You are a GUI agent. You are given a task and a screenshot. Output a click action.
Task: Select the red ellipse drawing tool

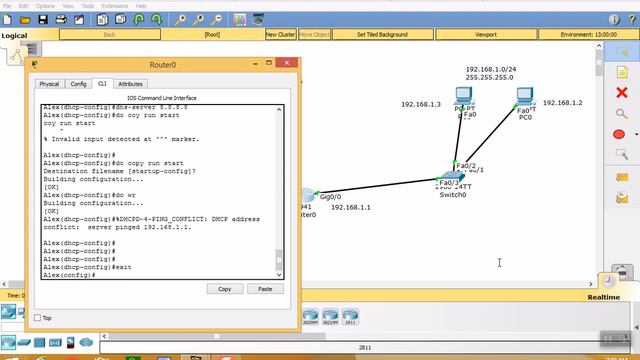[619, 134]
